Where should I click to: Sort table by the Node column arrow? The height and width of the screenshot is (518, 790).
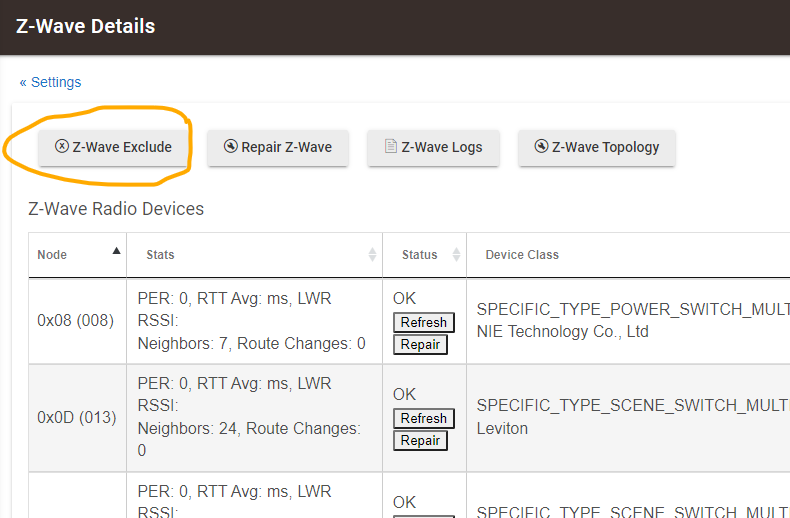coord(116,251)
